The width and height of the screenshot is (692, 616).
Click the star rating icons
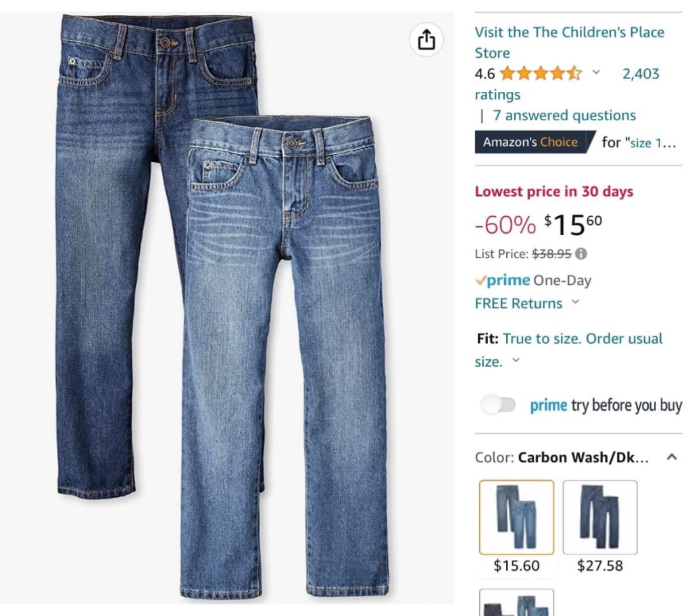pyautogui.click(x=541, y=73)
